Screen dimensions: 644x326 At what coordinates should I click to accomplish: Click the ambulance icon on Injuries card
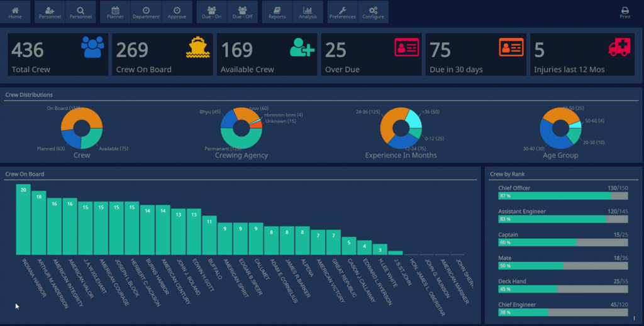(619, 47)
